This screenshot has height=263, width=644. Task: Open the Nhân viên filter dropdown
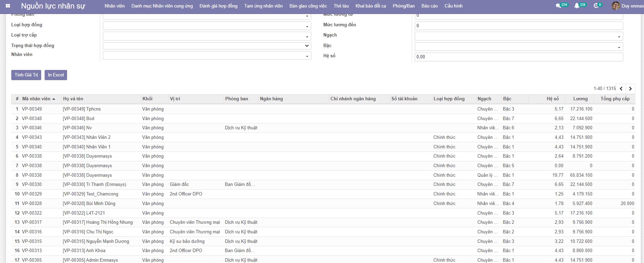click(207, 56)
